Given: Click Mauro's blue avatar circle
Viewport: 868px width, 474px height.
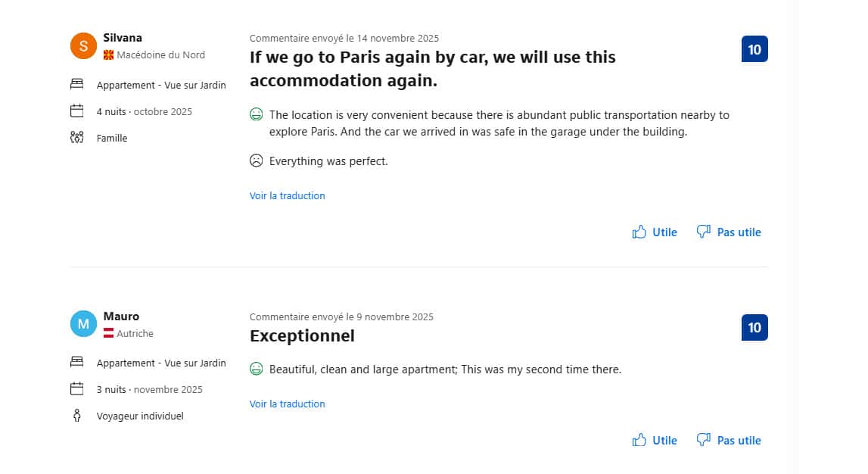Looking at the screenshot, I should [x=83, y=324].
